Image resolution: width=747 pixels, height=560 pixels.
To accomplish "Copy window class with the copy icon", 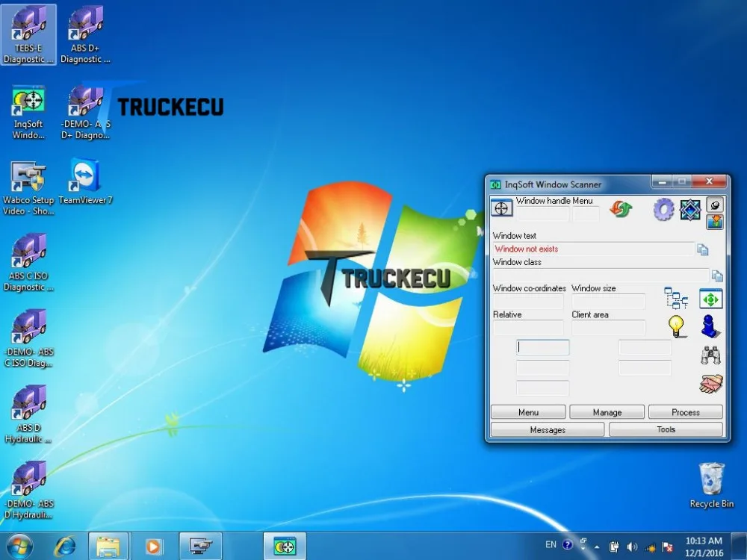I will click(717, 276).
